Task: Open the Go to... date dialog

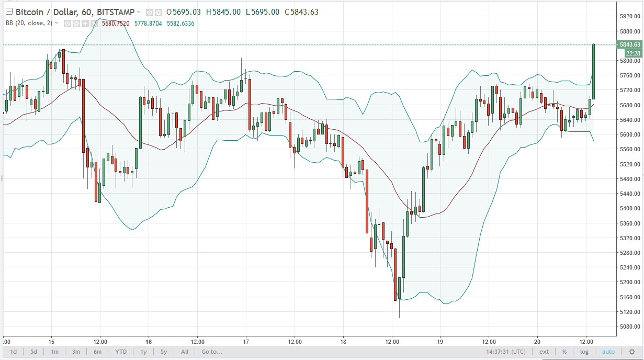Action: 212,352
